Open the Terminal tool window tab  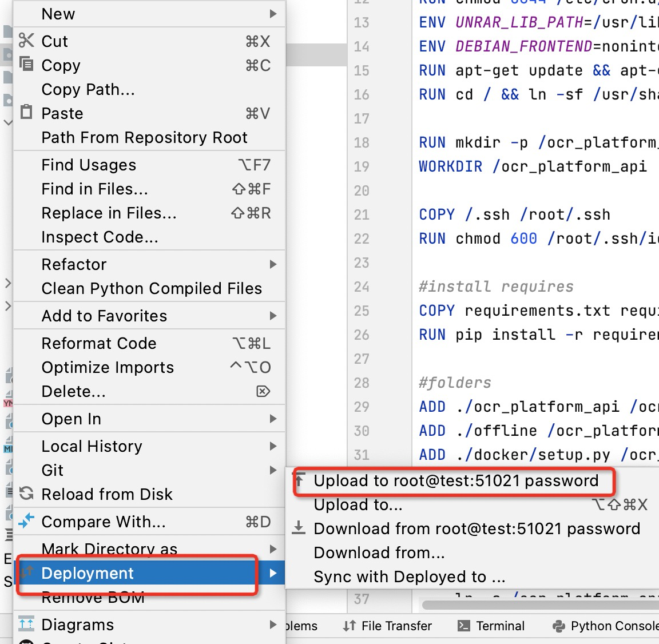pyautogui.click(x=492, y=626)
